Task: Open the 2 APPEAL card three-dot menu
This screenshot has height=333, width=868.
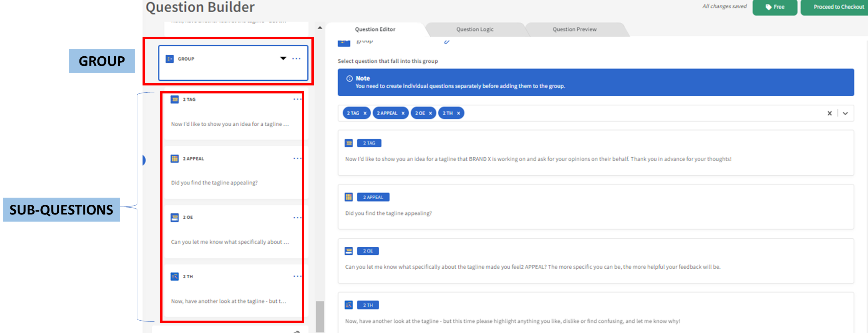Action: coord(297,159)
